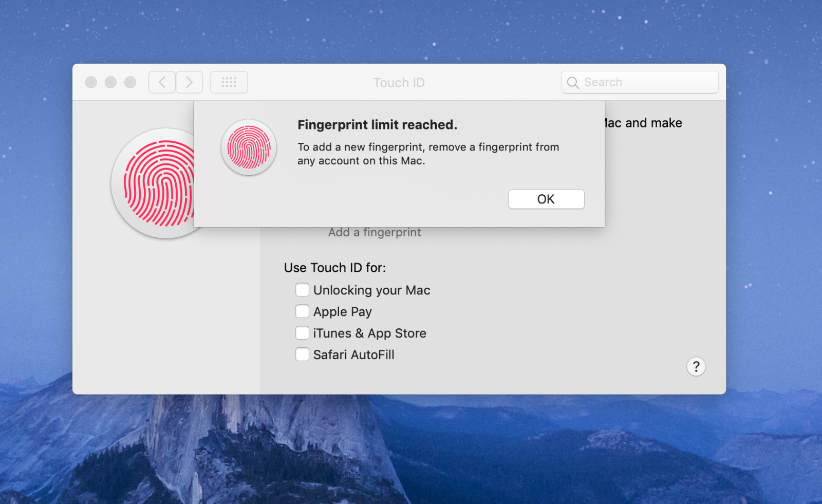Screen dimensions: 822x504
Task: Click the middle minimize window button
Action: coord(110,82)
